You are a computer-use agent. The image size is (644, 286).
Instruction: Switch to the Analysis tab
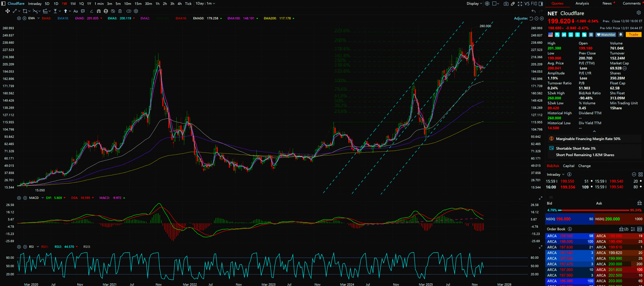[582, 4]
